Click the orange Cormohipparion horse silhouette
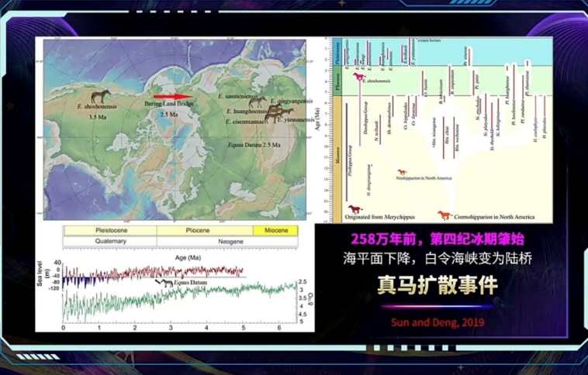This screenshot has width=588, height=375. [x=444, y=215]
